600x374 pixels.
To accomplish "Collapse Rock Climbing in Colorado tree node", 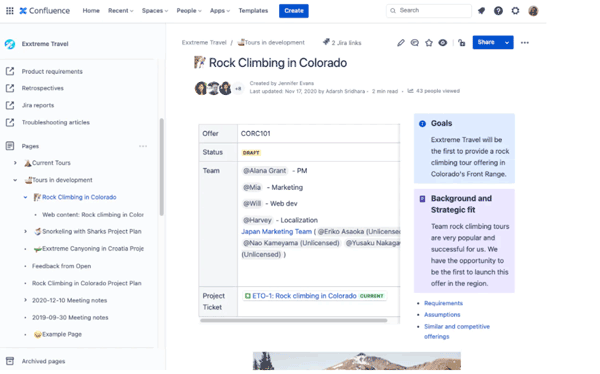I will [x=25, y=197].
